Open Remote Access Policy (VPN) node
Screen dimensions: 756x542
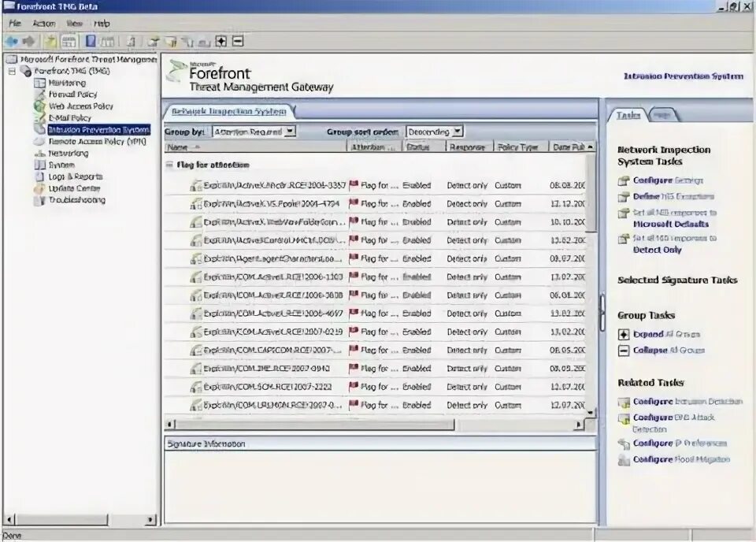tap(97, 141)
